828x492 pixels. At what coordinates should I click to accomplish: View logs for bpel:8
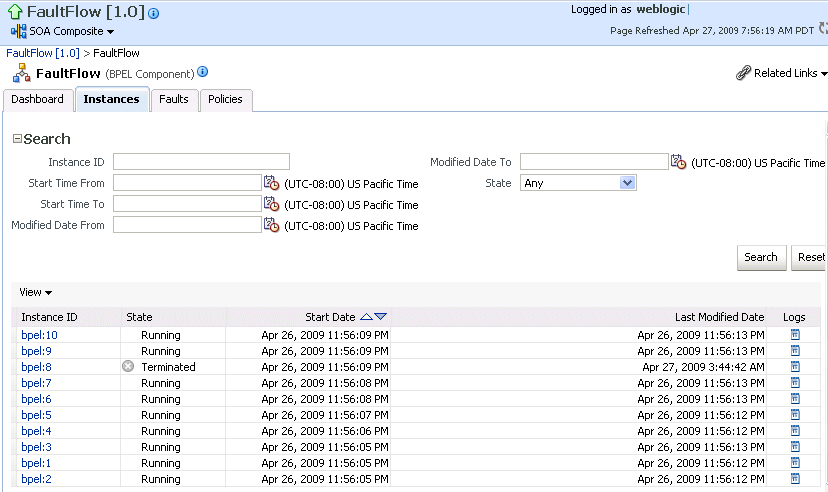795,366
